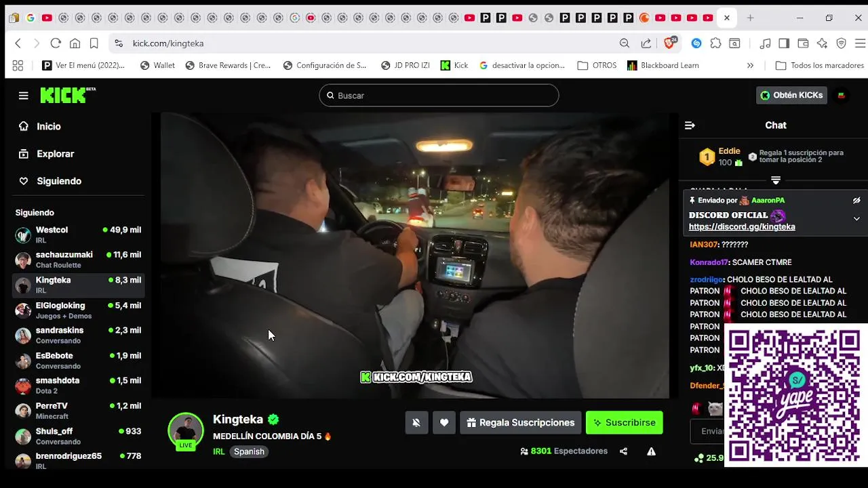
Task: Toggle stream notifications bell
Action: pos(416,423)
